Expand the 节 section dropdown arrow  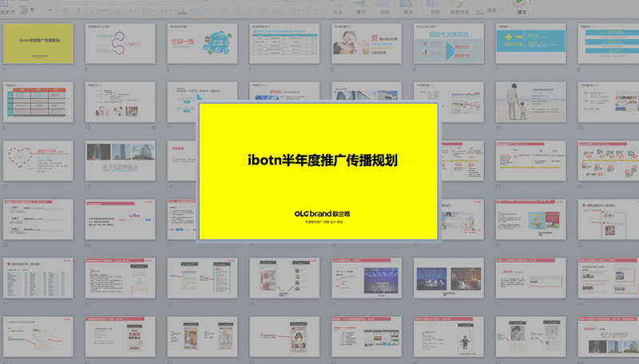point(50,10)
